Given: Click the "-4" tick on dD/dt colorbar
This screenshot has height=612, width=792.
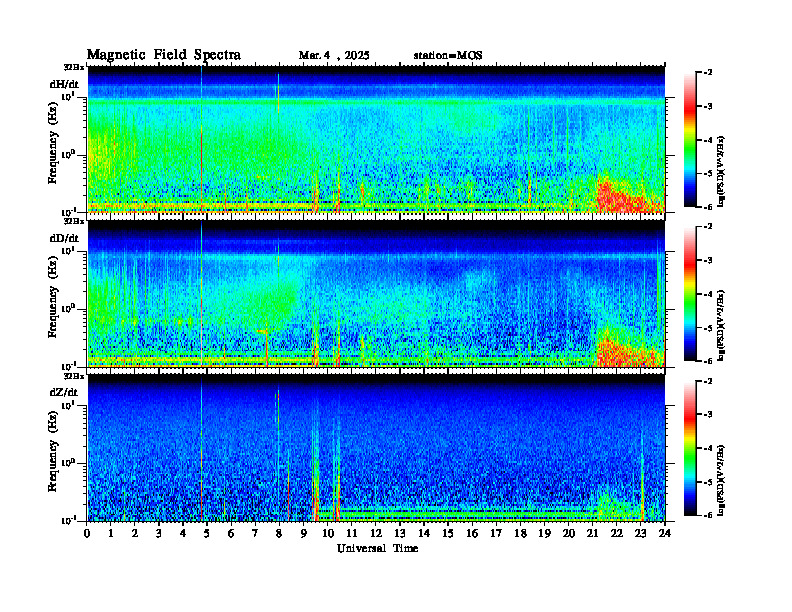Looking at the screenshot, I should pyautogui.click(x=708, y=294).
